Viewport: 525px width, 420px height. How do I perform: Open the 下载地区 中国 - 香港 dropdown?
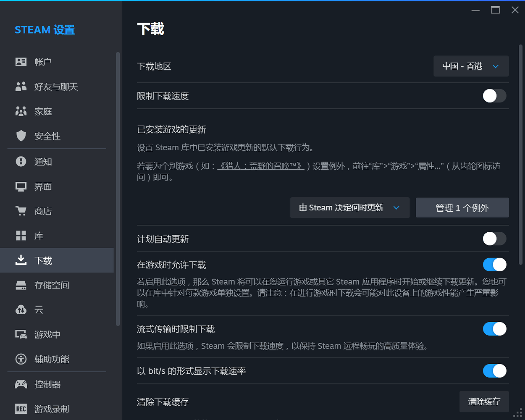(471, 66)
